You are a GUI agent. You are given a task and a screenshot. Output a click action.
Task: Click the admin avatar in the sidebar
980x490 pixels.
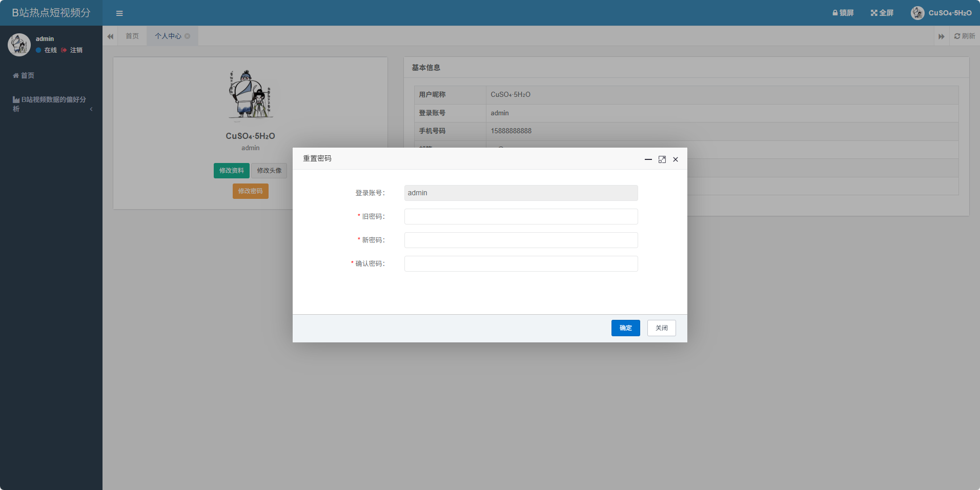coord(19,45)
